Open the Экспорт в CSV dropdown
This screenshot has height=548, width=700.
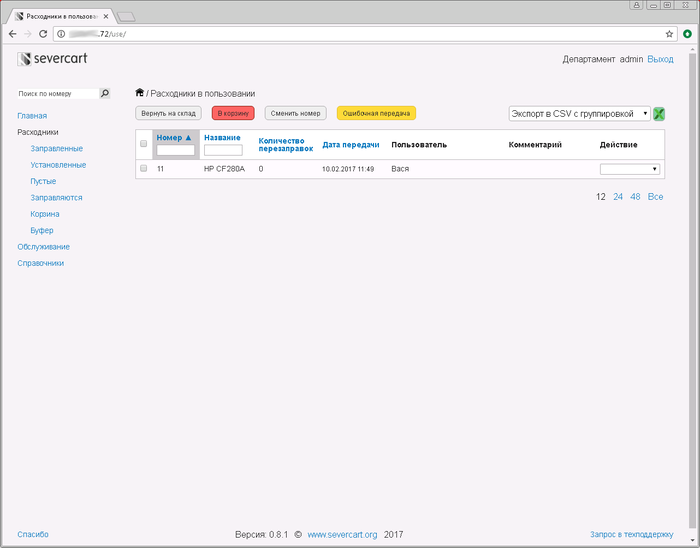579,114
